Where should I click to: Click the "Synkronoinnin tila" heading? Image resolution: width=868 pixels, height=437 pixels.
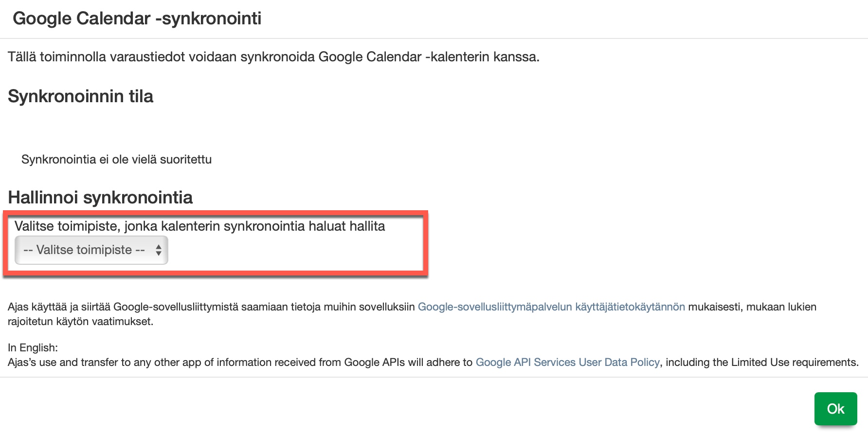pyautogui.click(x=80, y=96)
